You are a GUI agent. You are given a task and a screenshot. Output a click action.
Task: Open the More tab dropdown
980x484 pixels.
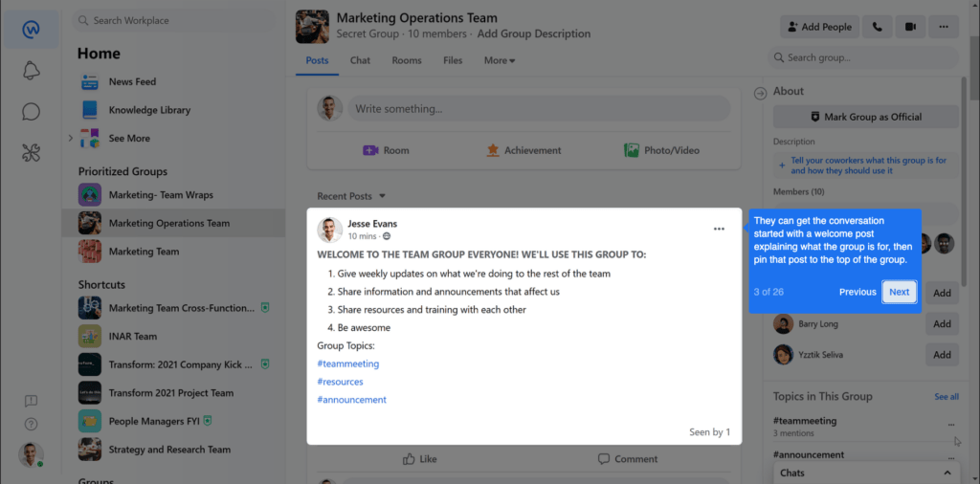tap(500, 60)
